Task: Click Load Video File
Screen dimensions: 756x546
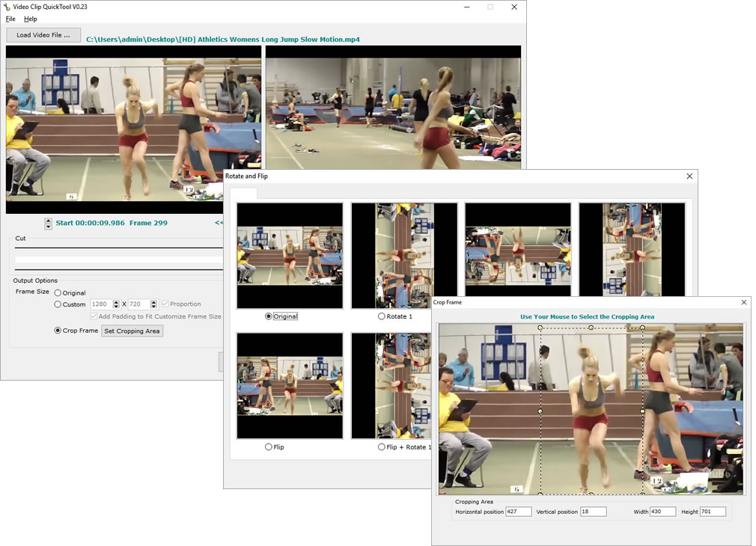Action: coord(43,34)
